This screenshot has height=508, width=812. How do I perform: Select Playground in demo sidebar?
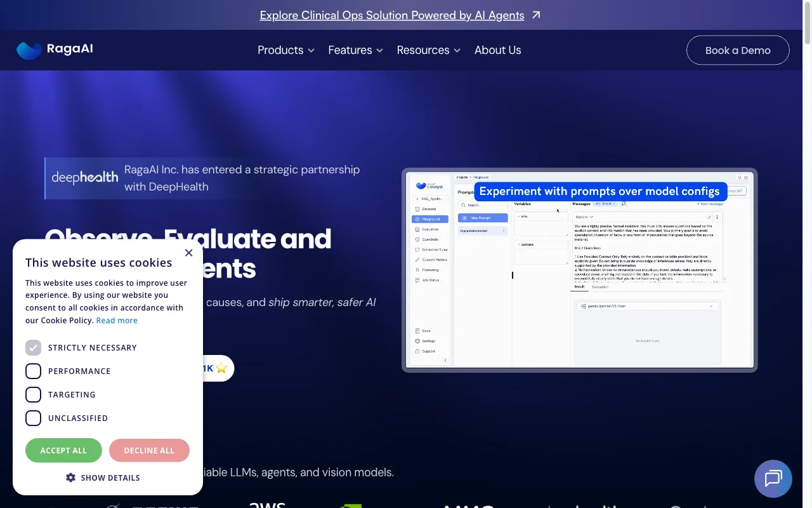coord(430,219)
